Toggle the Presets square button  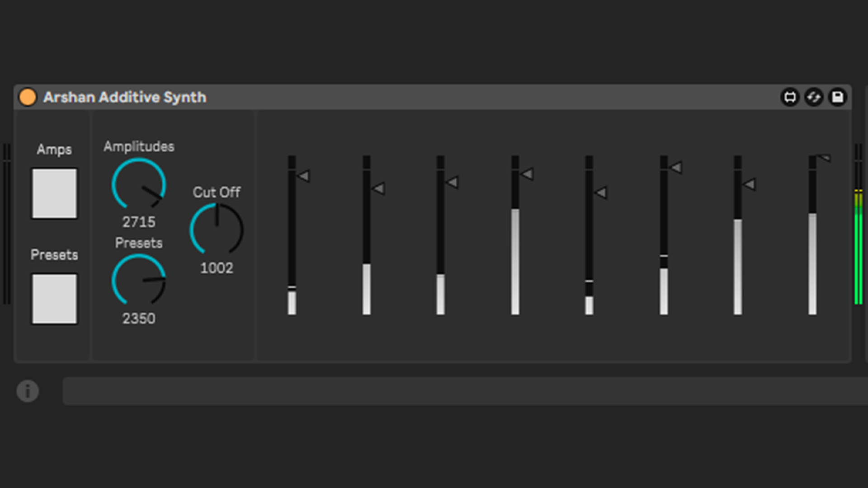tap(54, 299)
